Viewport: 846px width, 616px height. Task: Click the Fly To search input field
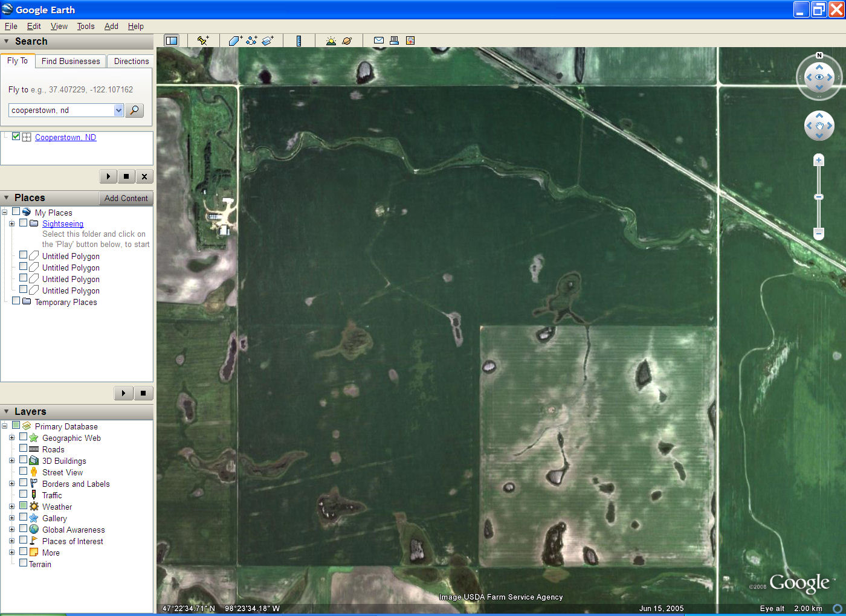tap(62, 110)
